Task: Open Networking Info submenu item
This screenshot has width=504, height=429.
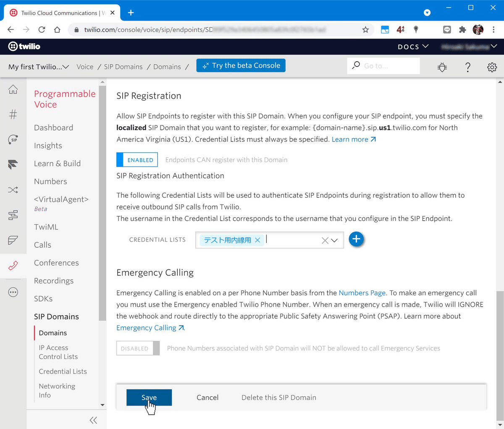Action: click(57, 391)
